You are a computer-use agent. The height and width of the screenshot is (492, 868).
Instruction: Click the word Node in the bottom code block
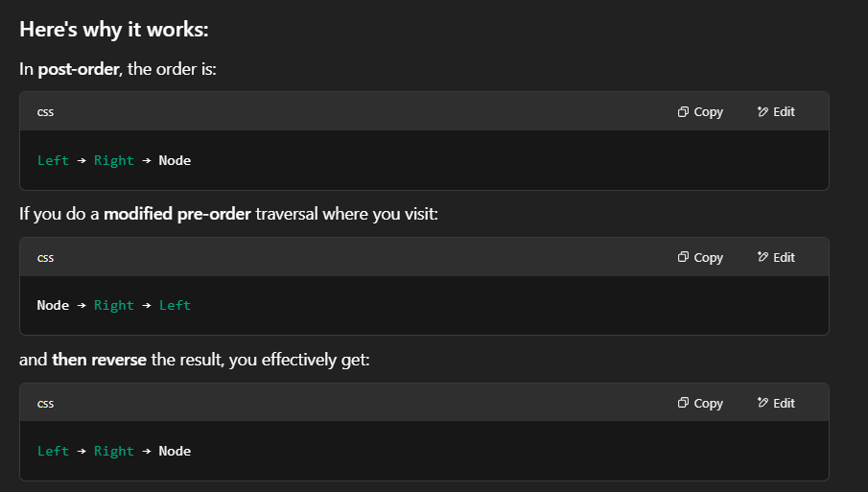click(175, 451)
